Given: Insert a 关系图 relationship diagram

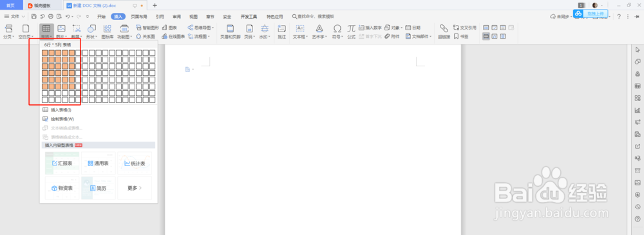Looking at the screenshot, I should [146, 37].
